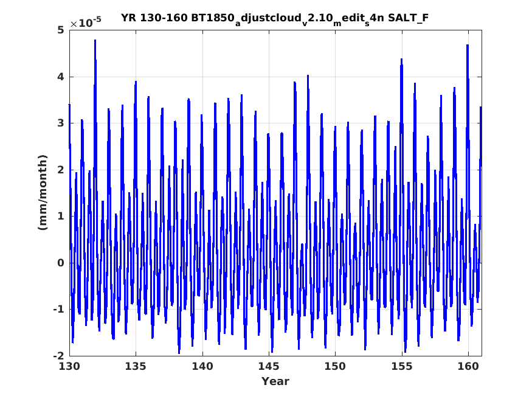Click x-axis tick label 135

(x=136, y=366)
